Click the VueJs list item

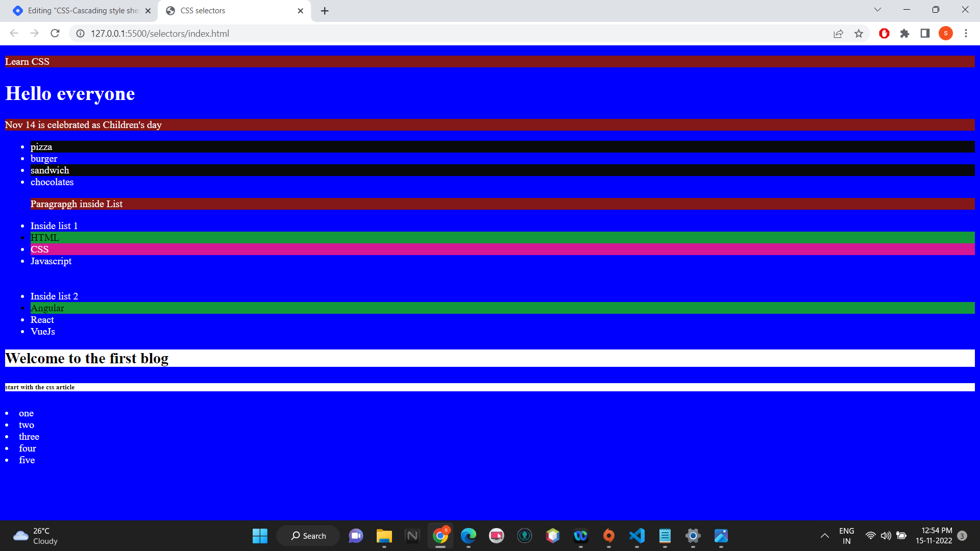(43, 332)
